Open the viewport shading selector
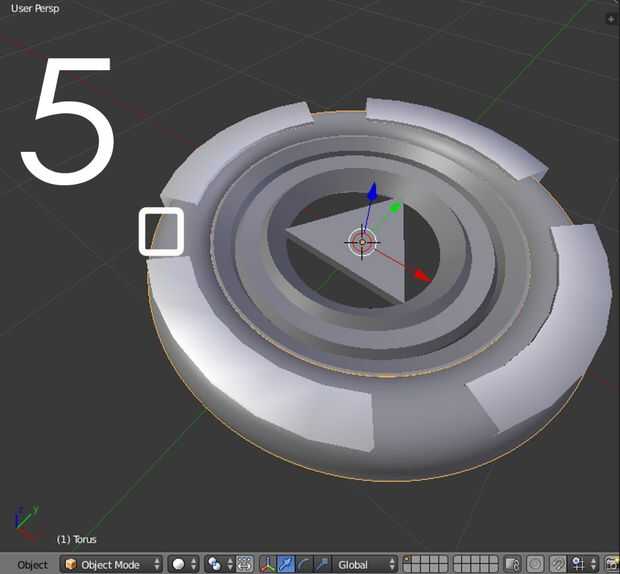620x574 pixels. pyautogui.click(x=183, y=565)
